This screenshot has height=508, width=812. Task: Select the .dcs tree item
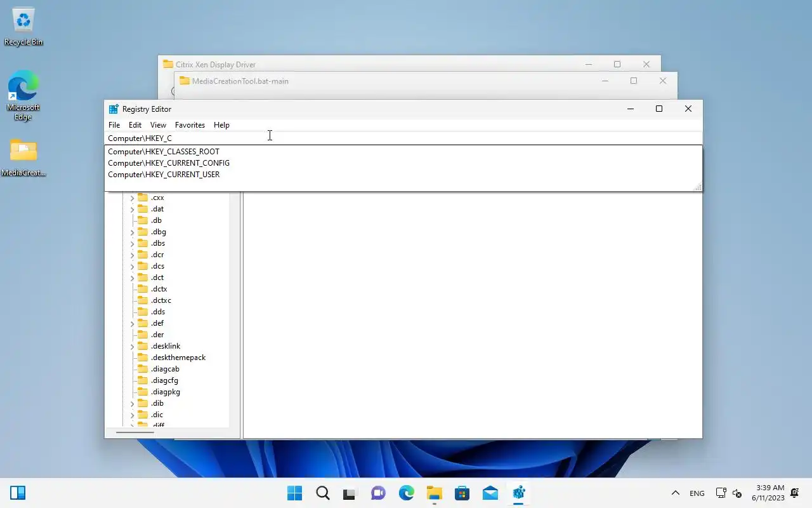point(158,266)
